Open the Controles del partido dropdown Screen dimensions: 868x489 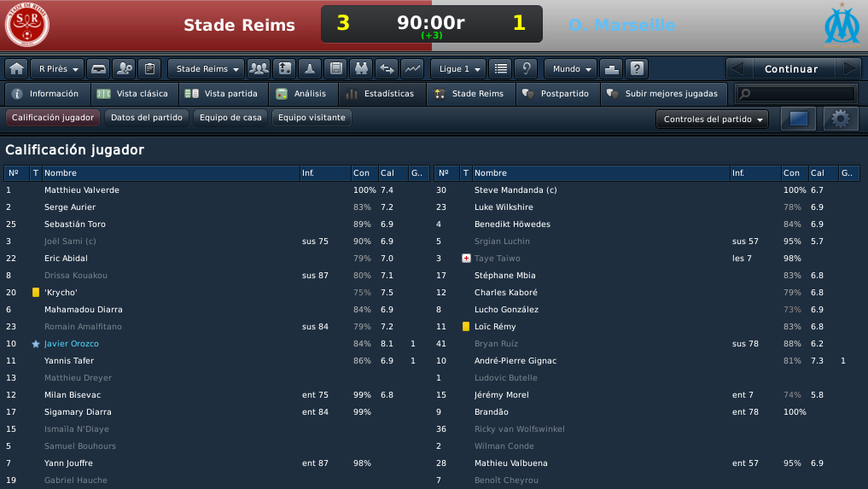[x=712, y=119]
